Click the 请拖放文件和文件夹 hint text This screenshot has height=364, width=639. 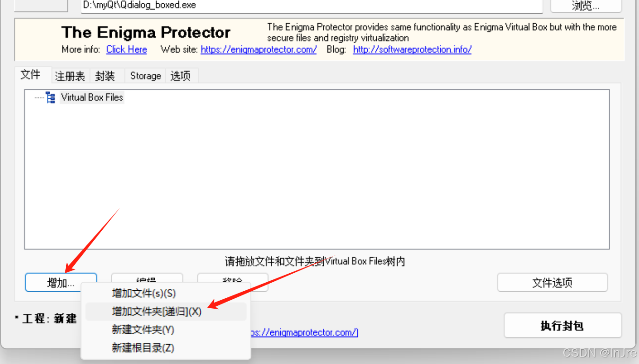click(x=315, y=261)
